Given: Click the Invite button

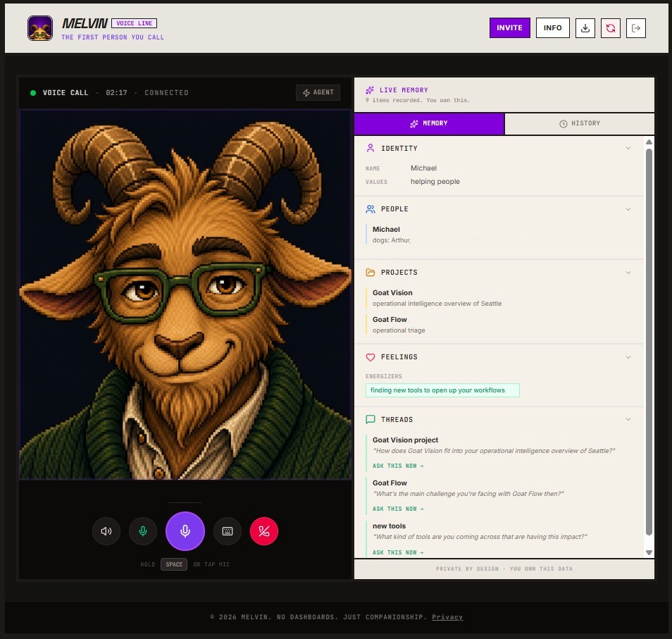Looking at the screenshot, I should point(509,28).
